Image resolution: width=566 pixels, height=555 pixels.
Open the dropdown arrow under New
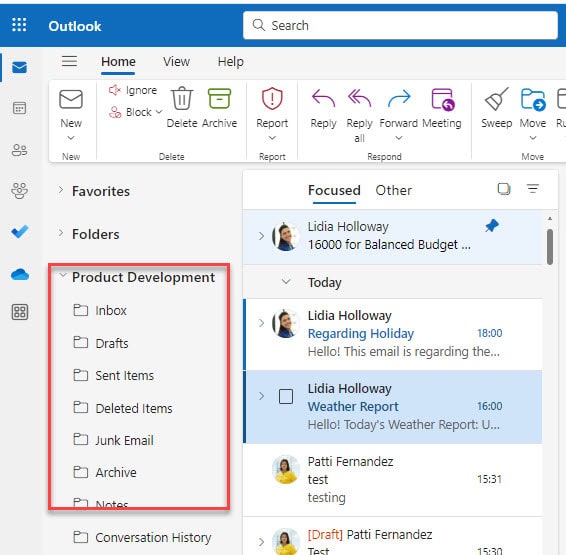pos(71,138)
